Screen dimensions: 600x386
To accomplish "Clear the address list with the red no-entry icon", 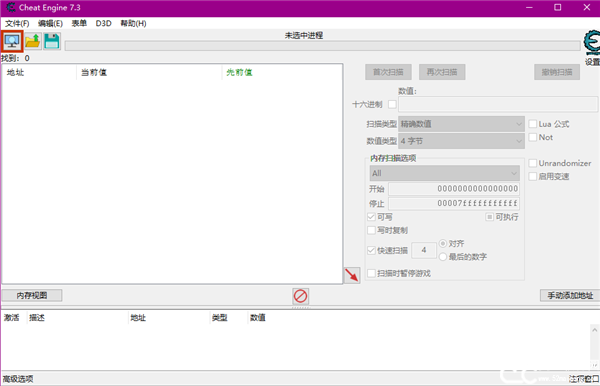I will [x=300, y=296].
